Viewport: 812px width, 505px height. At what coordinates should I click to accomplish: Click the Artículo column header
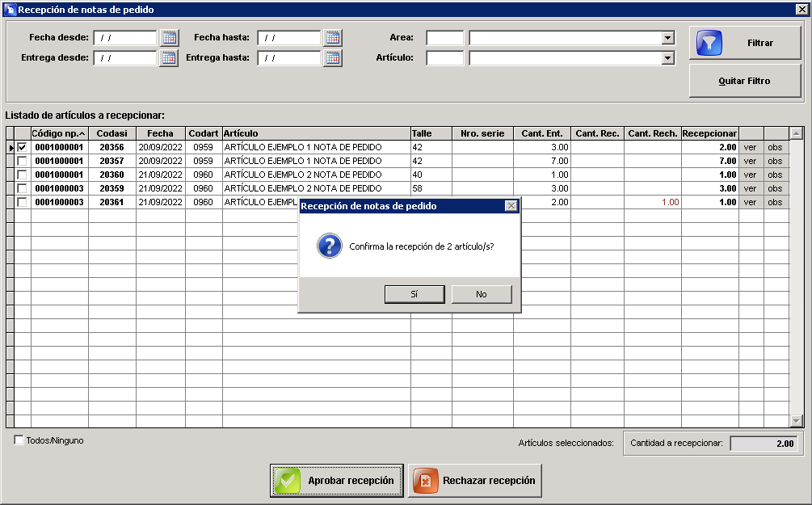317,133
